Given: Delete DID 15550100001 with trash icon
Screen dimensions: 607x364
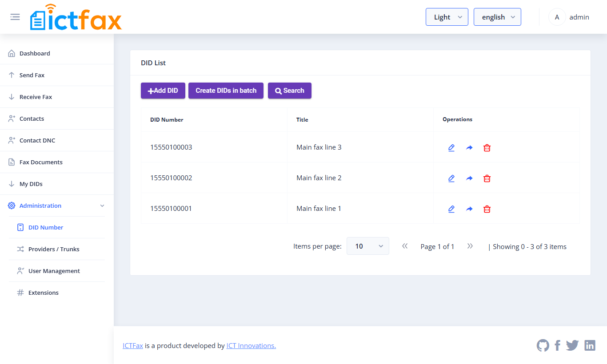Looking at the screenshot, I should 487,209.
